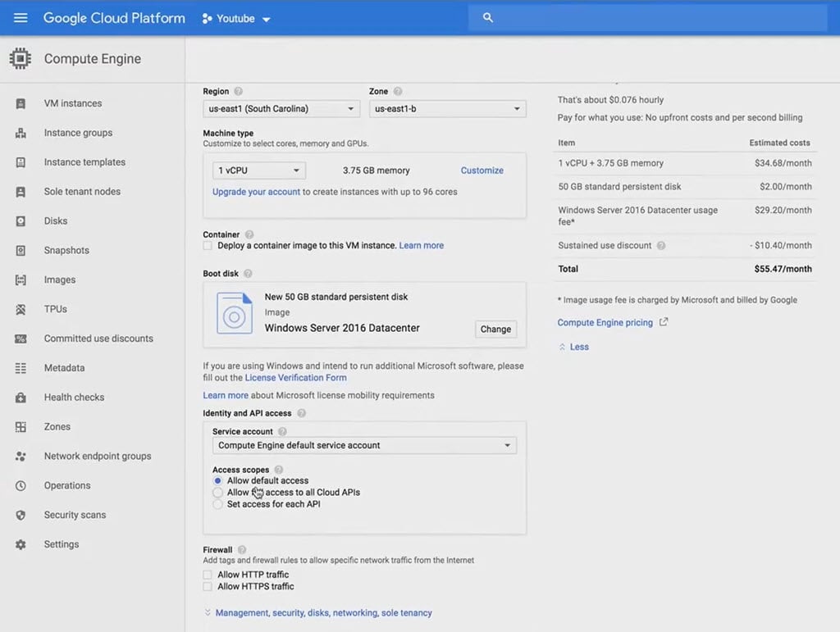Click the Operations clock icon
Screen dimensions: 840x632
pyautogui.click(x=21, y=486)
